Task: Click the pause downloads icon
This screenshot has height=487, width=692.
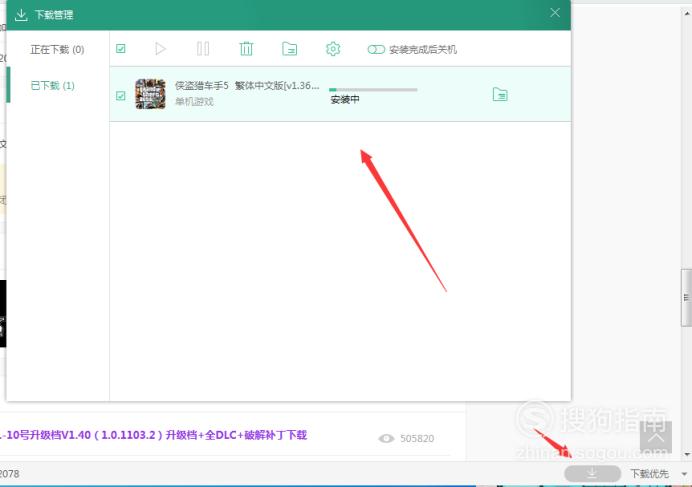Action: coord(203,49)
